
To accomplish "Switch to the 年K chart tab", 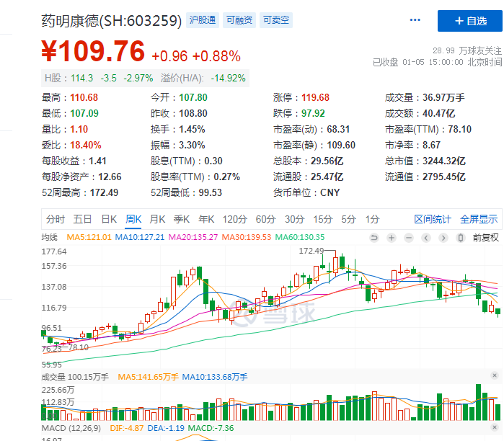I will tap(206, 219).
